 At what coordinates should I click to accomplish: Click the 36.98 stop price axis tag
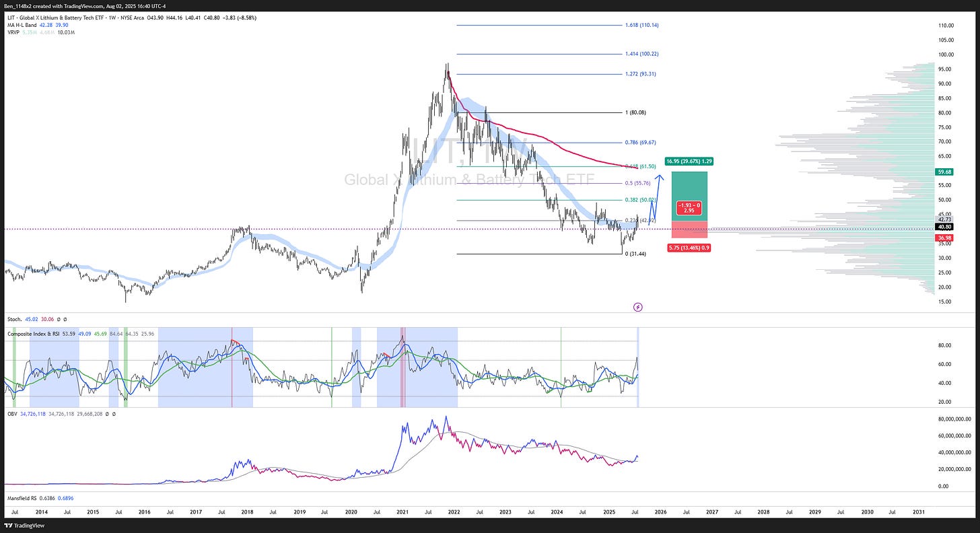point(944,238)
